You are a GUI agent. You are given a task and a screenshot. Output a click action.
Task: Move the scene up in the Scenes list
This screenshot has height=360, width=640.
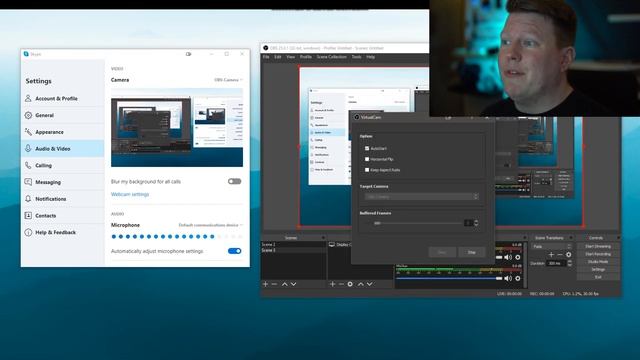tap(284, 284)
